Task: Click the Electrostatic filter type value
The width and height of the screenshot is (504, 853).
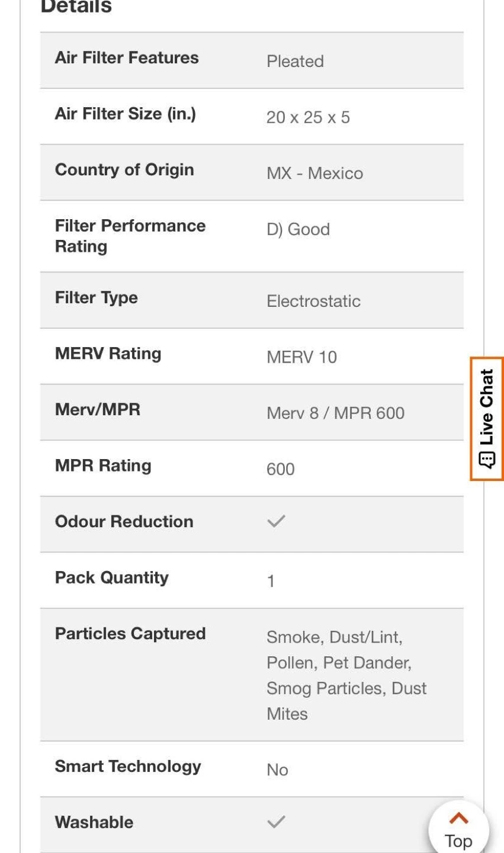Action: 313,301
